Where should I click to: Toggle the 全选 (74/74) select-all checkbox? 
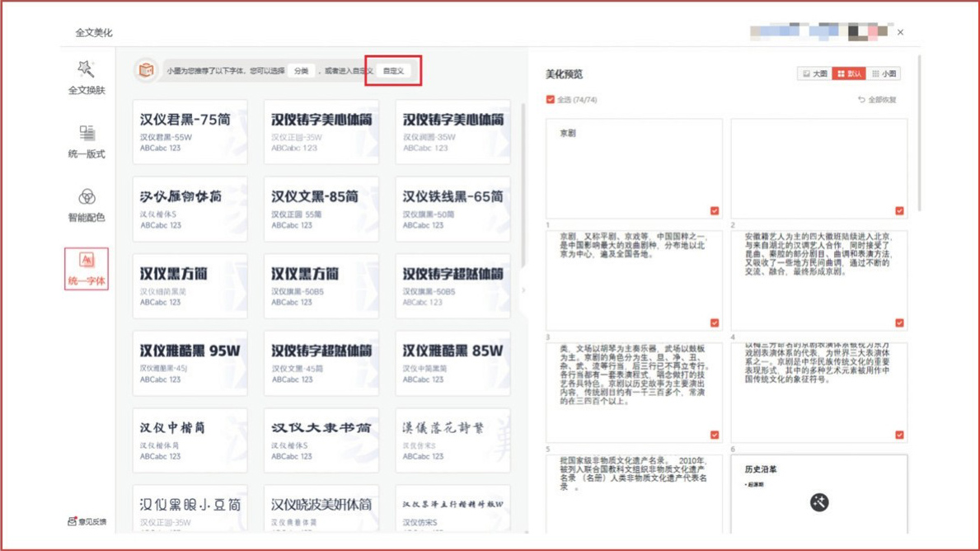click(x=550, y=100)
